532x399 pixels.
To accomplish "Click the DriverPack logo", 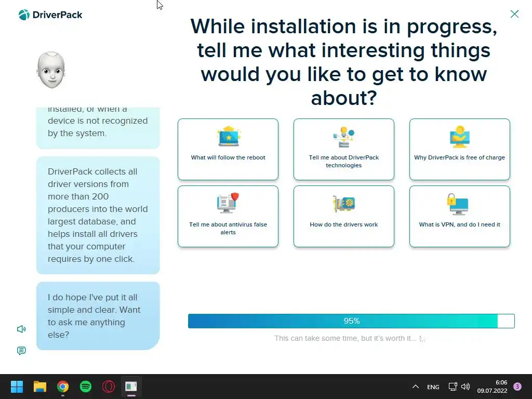I will point(50,15).
